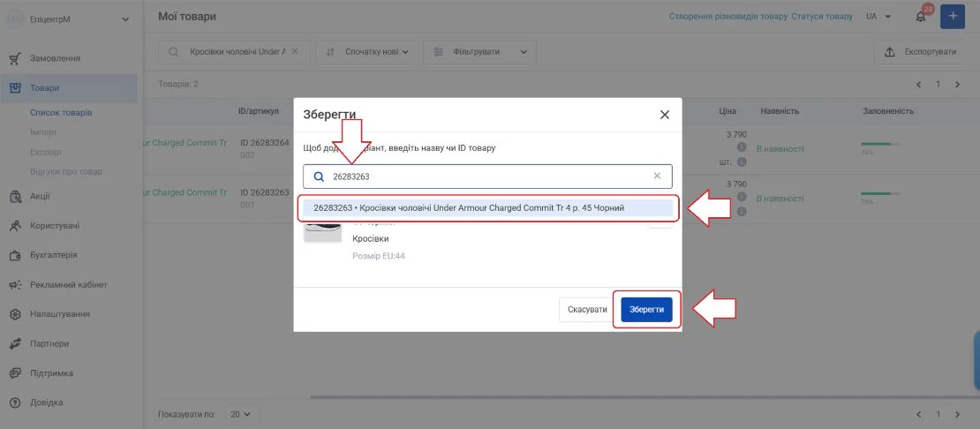Click the Користувачі people icon
This screenshot has width=980, height=429.
click(x=16, y=225)
